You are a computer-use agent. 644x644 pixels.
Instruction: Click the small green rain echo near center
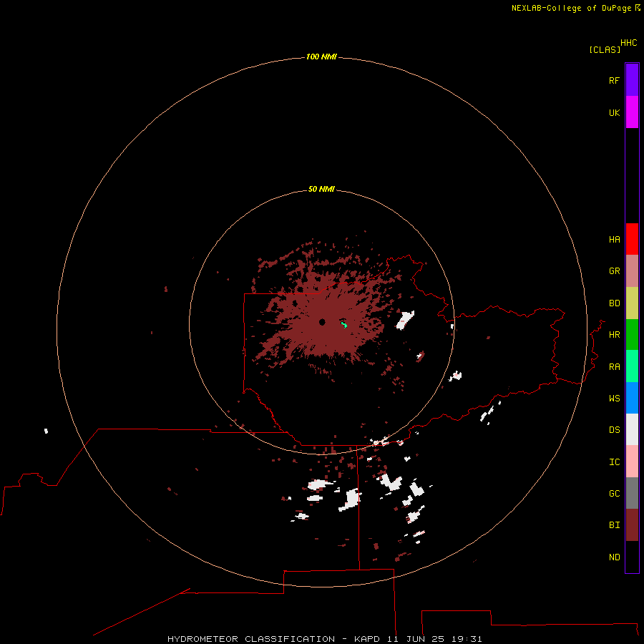click(x=344, y=325)
